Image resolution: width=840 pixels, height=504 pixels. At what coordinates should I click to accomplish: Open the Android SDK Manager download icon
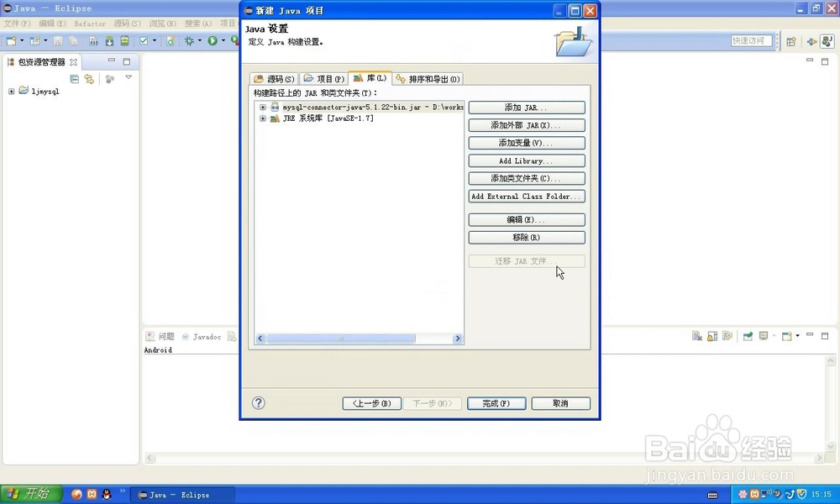109,40
